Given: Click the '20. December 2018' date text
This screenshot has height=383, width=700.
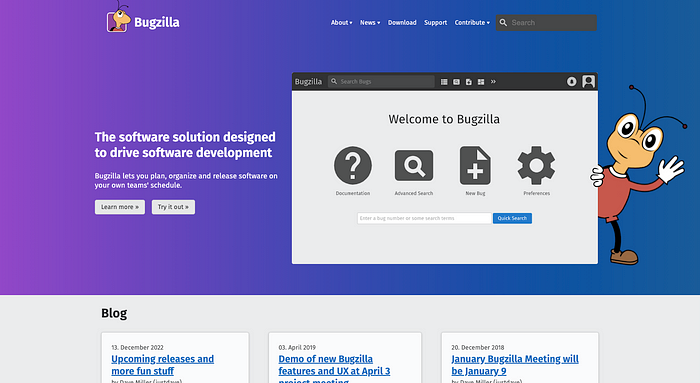Looking at the screenshot, I should coord(478,347).
